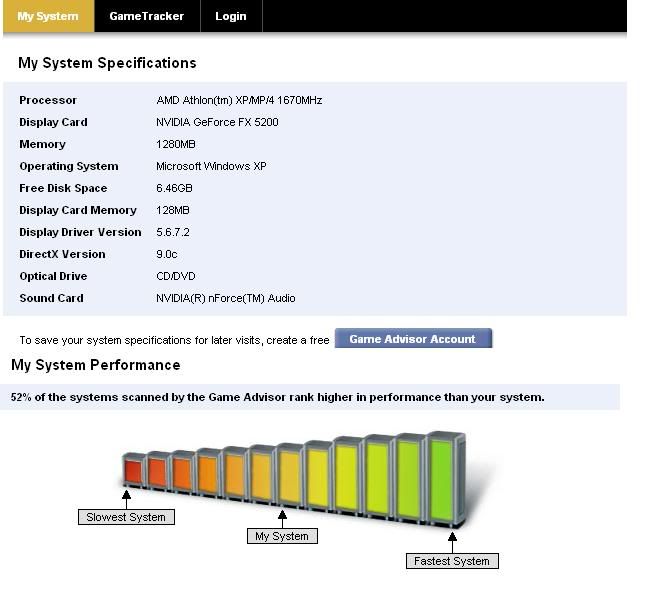Select the CD/DVD value

(x=176, y=276)
